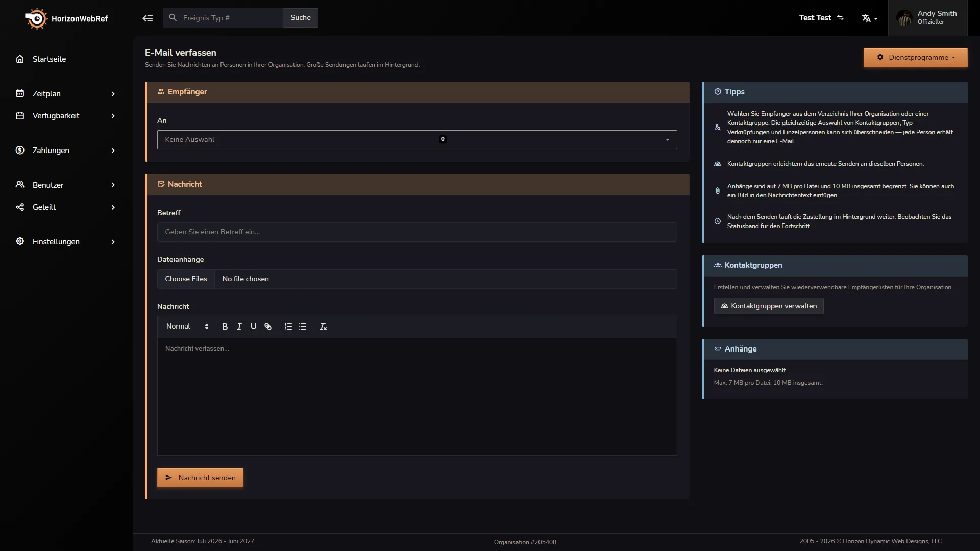Viewport: 980px width, 551px height.
Task: Expand the Einstellungen menu chevron
Action: [113, 242]
